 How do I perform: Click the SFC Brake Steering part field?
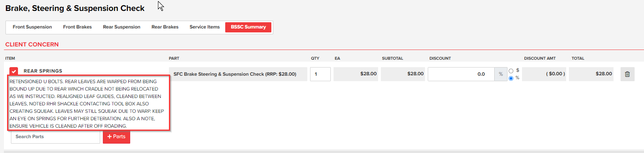tap(238, 74)
